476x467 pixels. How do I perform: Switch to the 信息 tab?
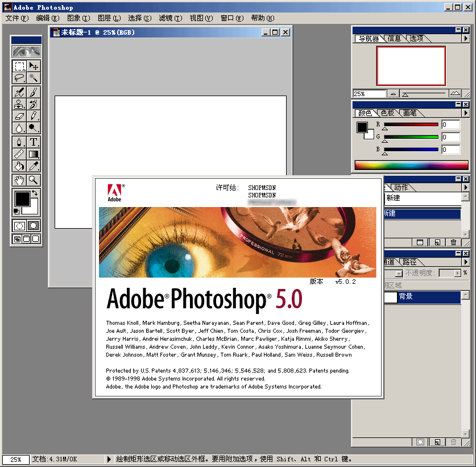pos(394,39)
